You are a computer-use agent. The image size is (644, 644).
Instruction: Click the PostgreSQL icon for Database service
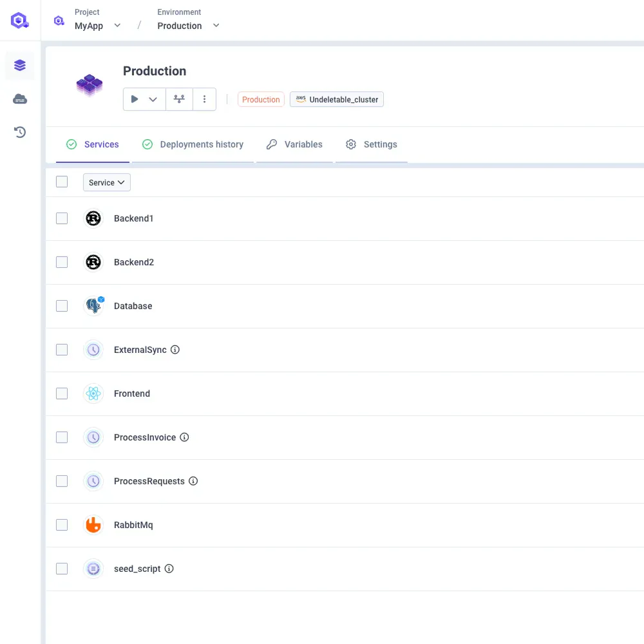point(93,306)
